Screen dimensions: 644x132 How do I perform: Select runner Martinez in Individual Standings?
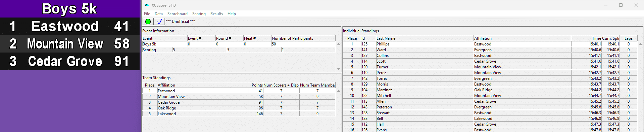[490, 90]
